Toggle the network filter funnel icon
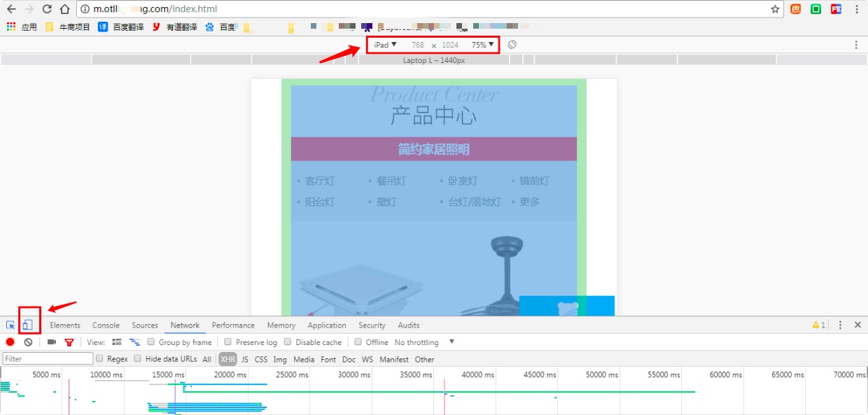This screenshot has height=415, width=868. click(x=69, y=342)
